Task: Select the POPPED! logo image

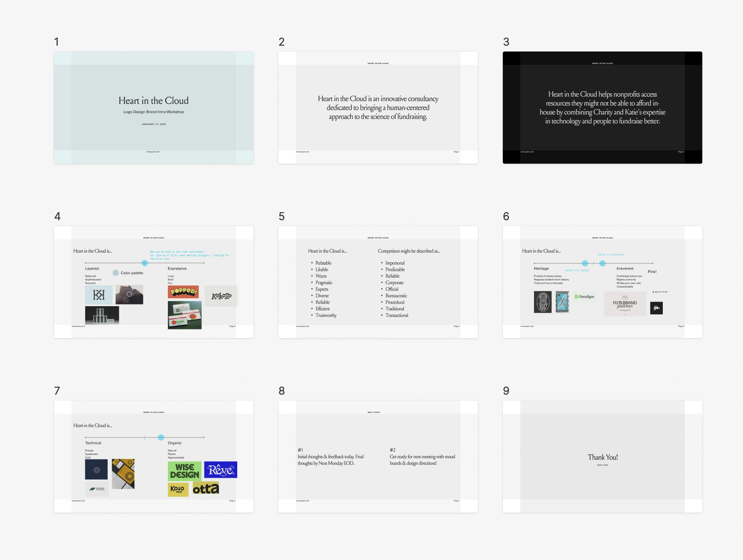Action: click(x=183, y=292)
